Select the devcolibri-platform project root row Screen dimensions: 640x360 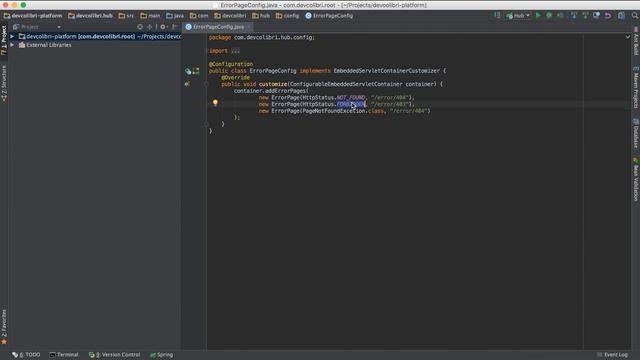pyautogui.click(x=95, y=37)
